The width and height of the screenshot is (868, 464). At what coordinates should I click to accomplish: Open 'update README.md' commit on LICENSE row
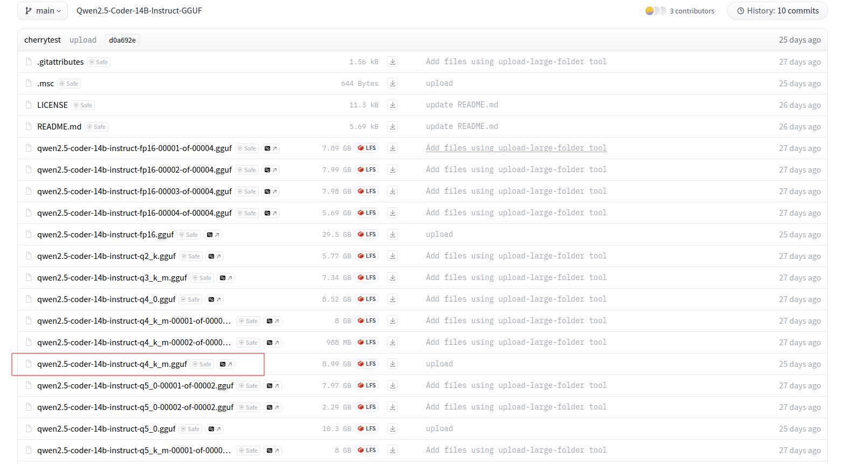[462, 105]
